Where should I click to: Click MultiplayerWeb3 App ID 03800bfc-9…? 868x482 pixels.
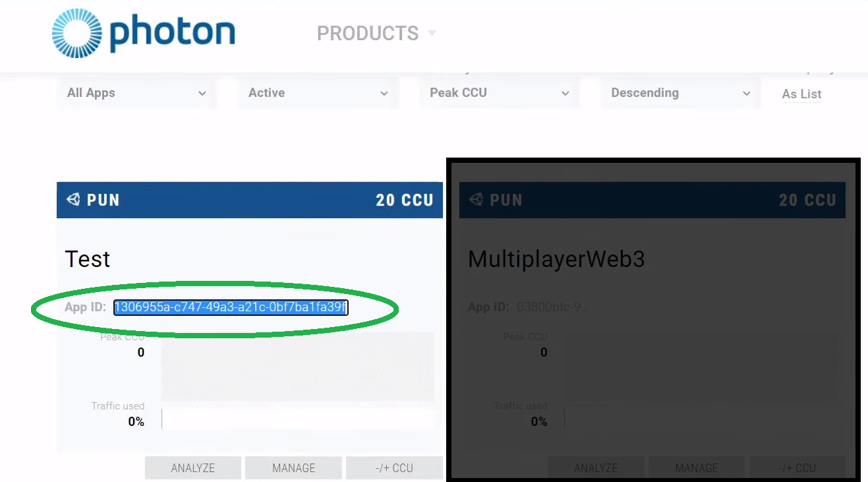[552, 307]
